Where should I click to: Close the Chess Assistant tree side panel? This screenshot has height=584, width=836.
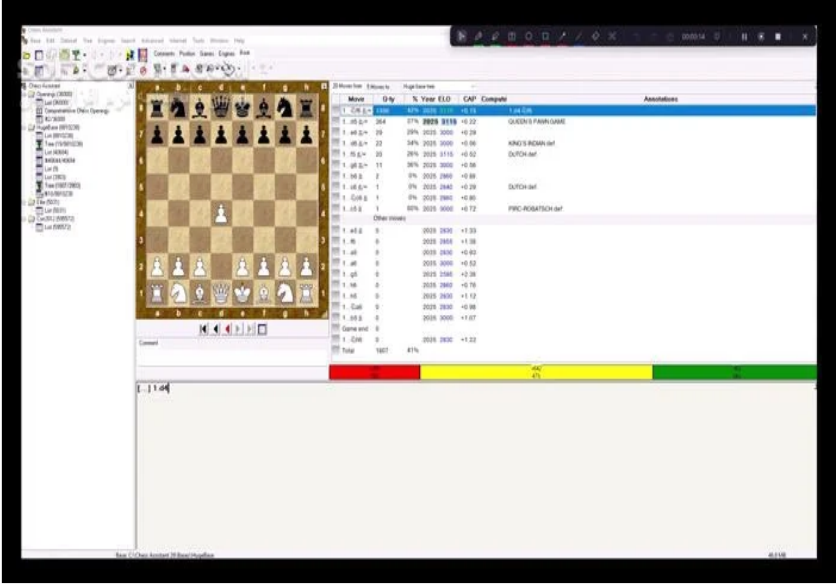tap(130, 86)
